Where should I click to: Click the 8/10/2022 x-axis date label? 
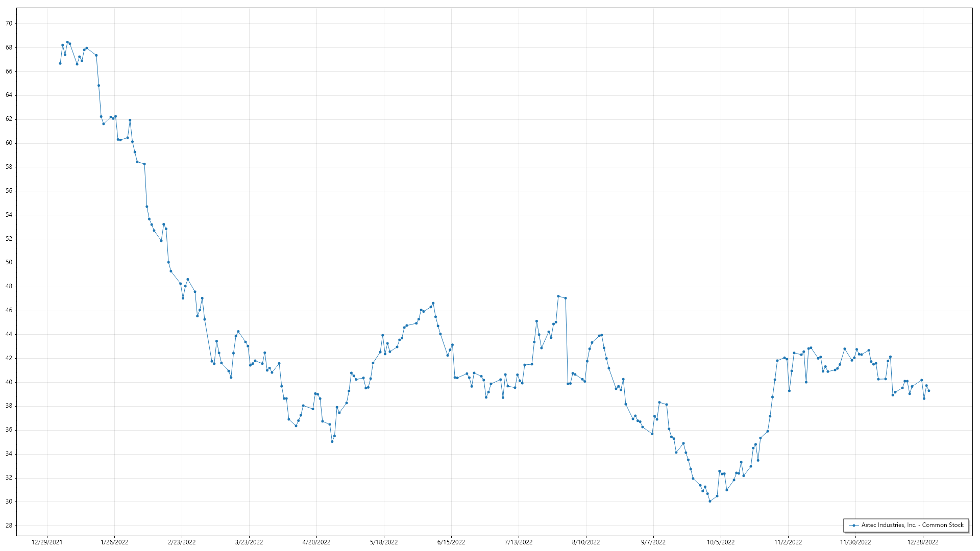(586, 542)
